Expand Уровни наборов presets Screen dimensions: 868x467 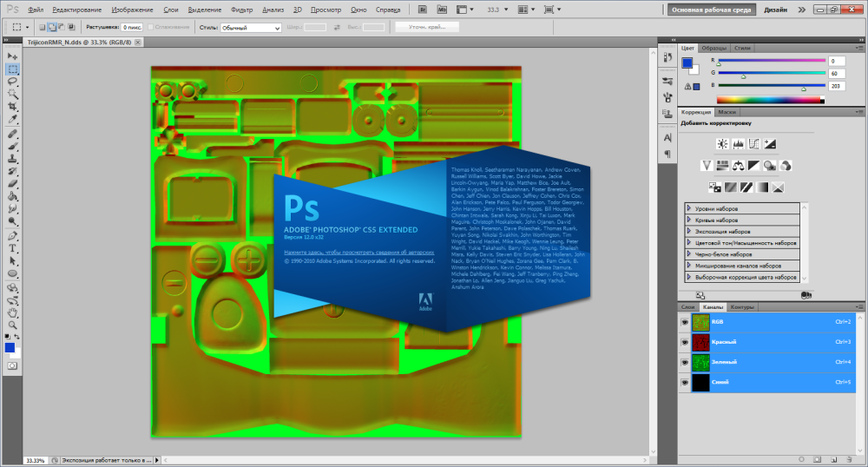pyautogui.click(x=688, y=208)
